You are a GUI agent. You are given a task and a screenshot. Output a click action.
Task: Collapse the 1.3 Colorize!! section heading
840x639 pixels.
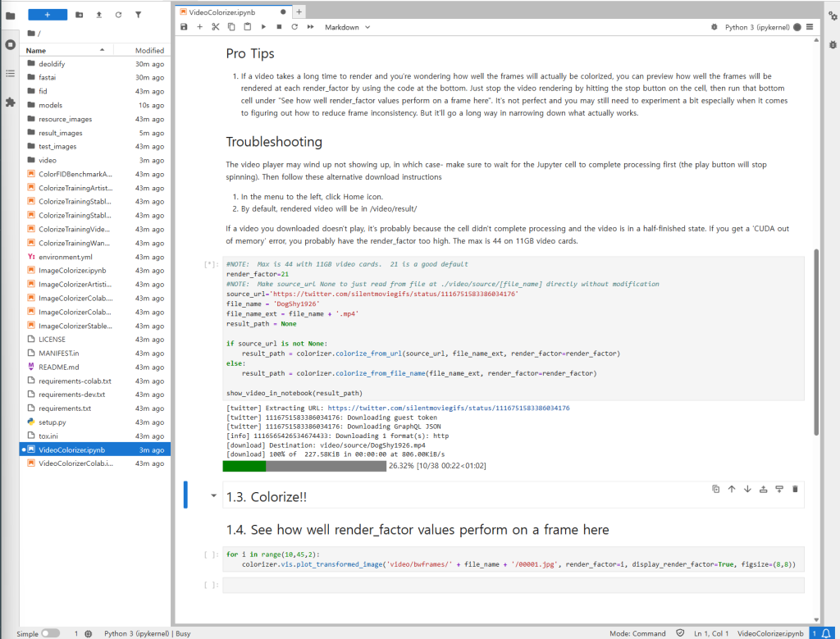(x=215, y=496)
